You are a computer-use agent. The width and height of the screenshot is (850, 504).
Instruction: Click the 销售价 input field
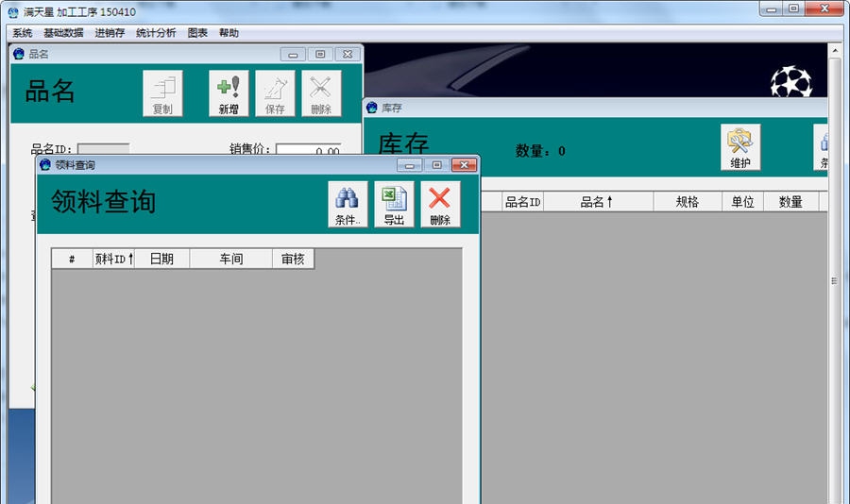pyautogui.click(x=309, y=149)
